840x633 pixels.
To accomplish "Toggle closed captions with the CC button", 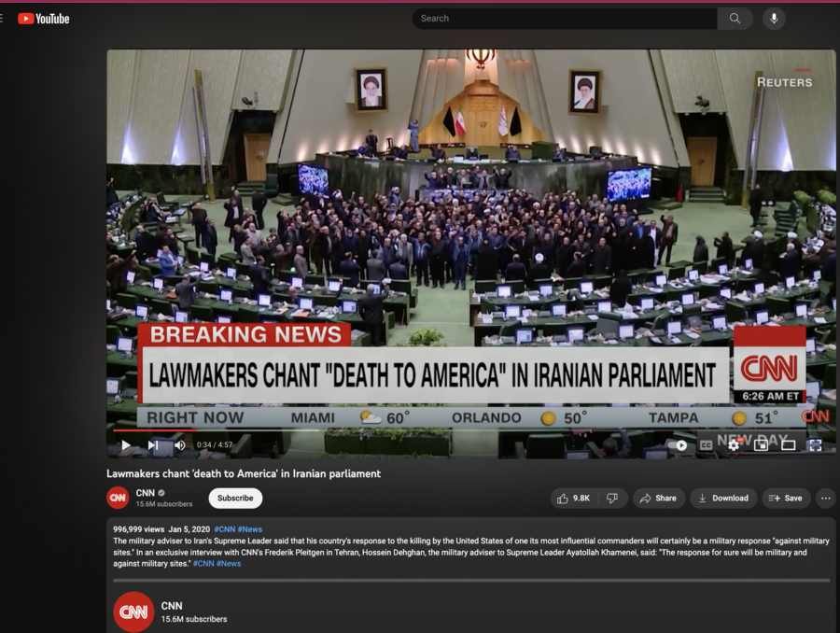I will click(x=707, y=444).
